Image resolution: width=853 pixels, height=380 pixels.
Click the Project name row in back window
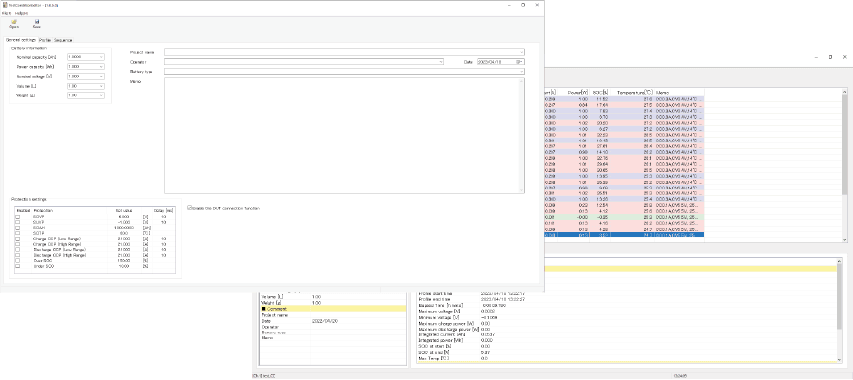(333, 315)
